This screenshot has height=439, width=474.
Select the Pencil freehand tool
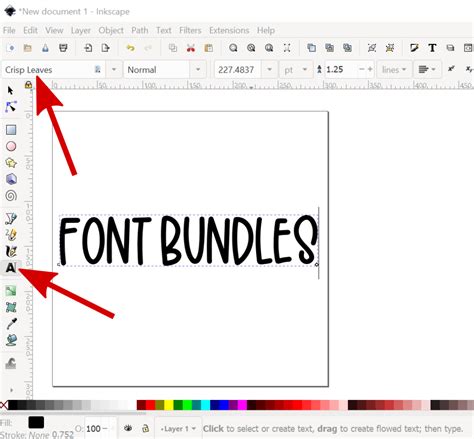pyautogui.click(x=11, y=235)
